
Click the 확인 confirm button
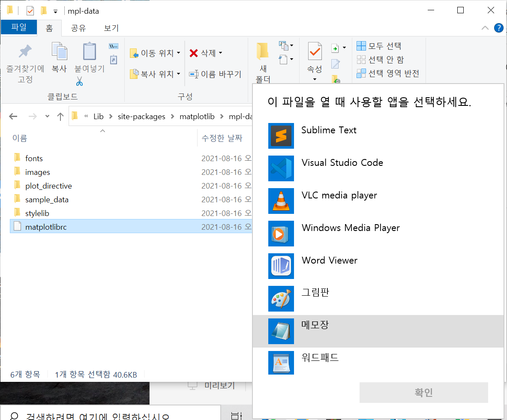coord(423,393)
